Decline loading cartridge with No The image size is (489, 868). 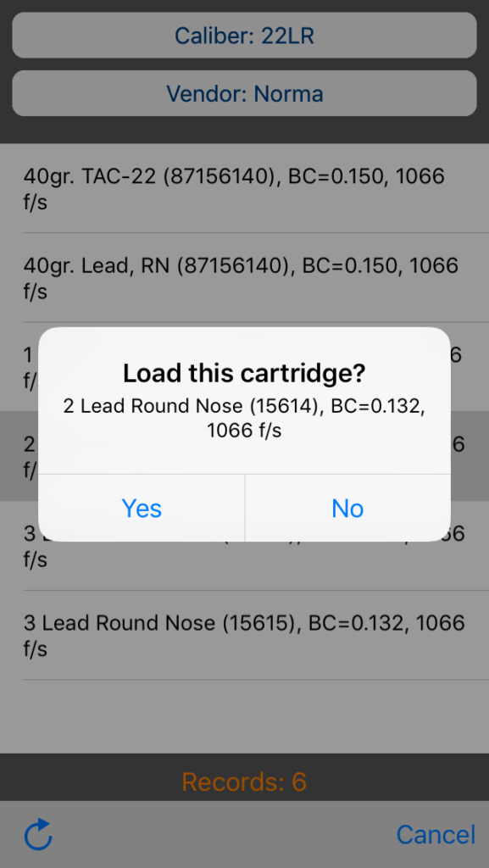(x=347, y=509)
